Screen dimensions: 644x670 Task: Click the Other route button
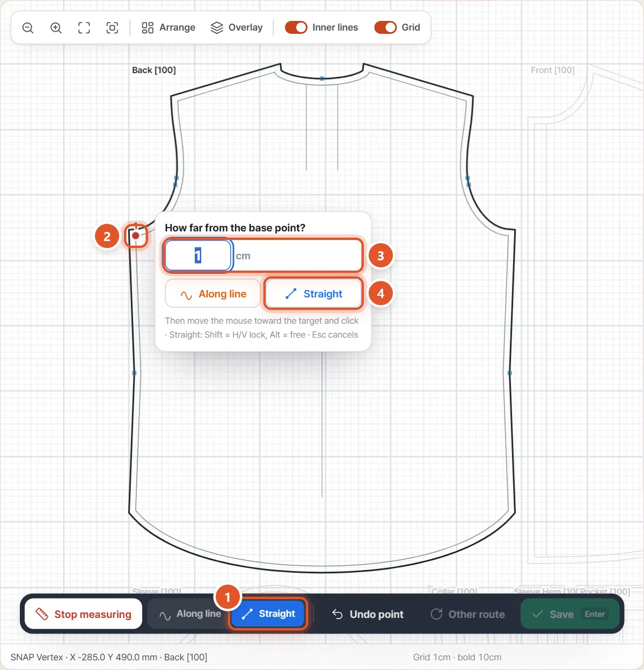point(468,614)
